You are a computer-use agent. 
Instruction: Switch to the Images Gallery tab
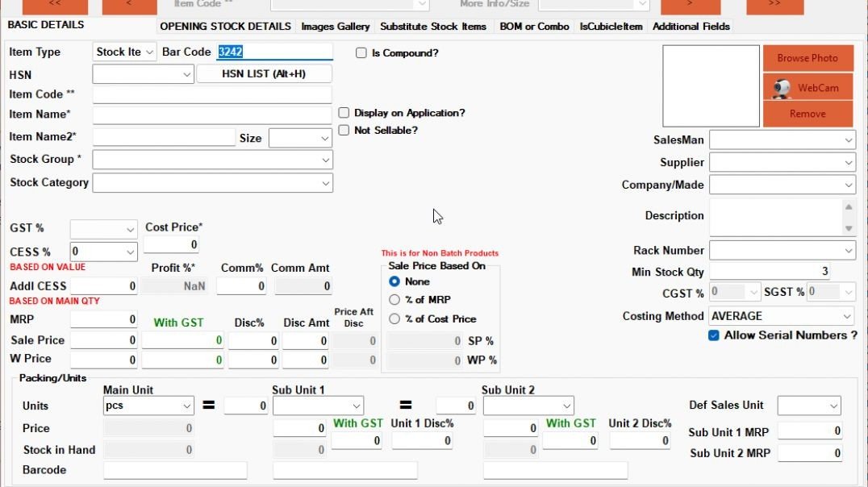pos(335,27)
